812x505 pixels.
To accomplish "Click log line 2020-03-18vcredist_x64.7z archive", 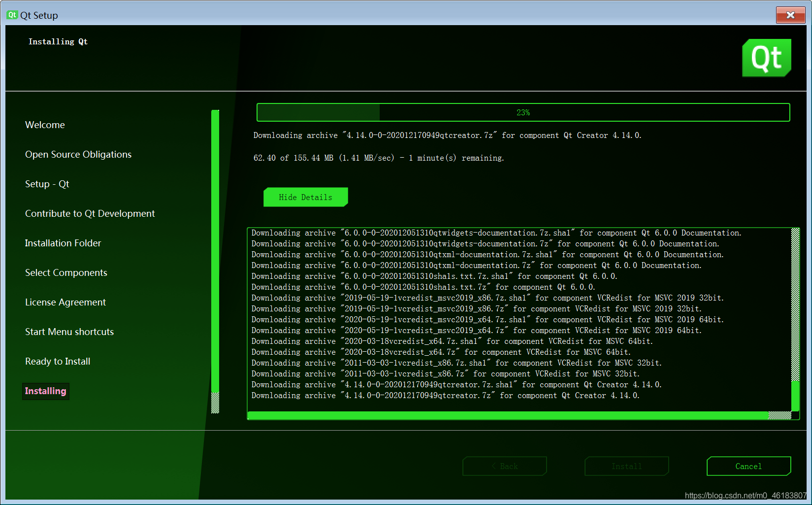I will [x=441, y=352].
